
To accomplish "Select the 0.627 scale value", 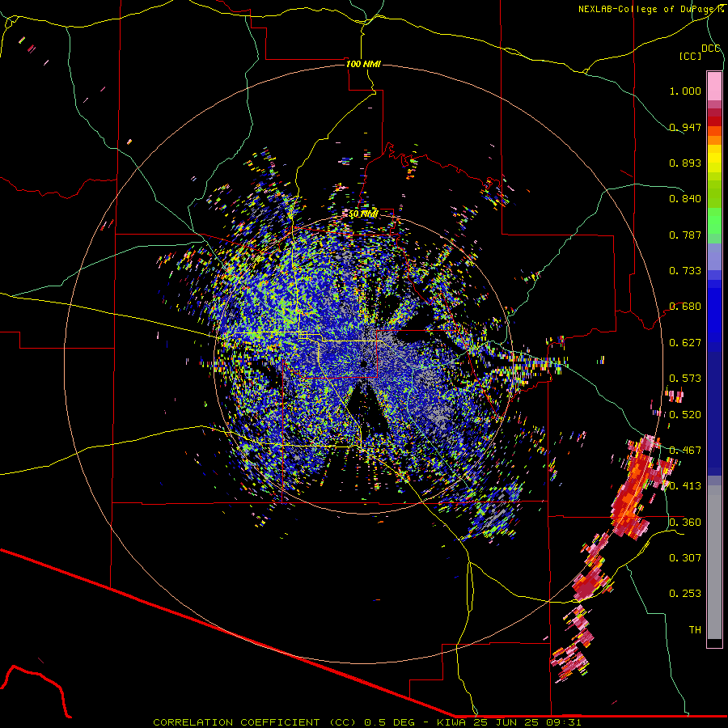I will coord(685,343).
